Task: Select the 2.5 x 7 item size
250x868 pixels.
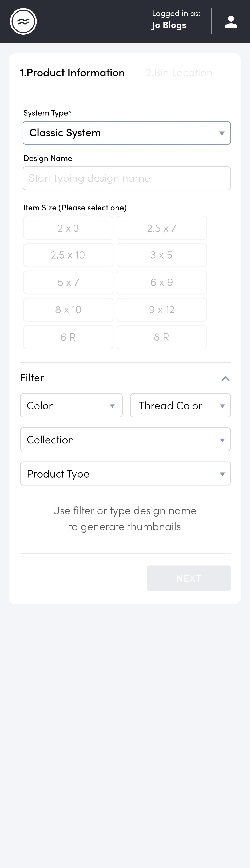Action: (161, 228)
